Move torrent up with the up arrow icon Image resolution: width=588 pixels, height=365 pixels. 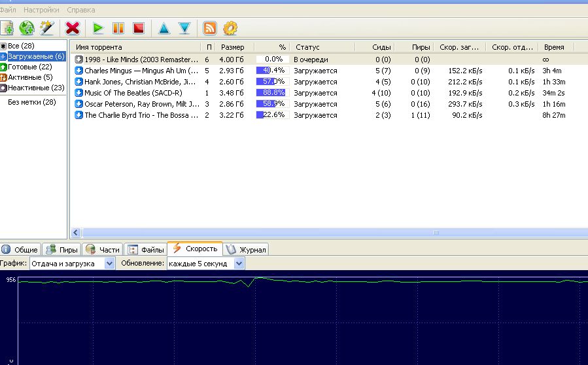coord(164,28)
